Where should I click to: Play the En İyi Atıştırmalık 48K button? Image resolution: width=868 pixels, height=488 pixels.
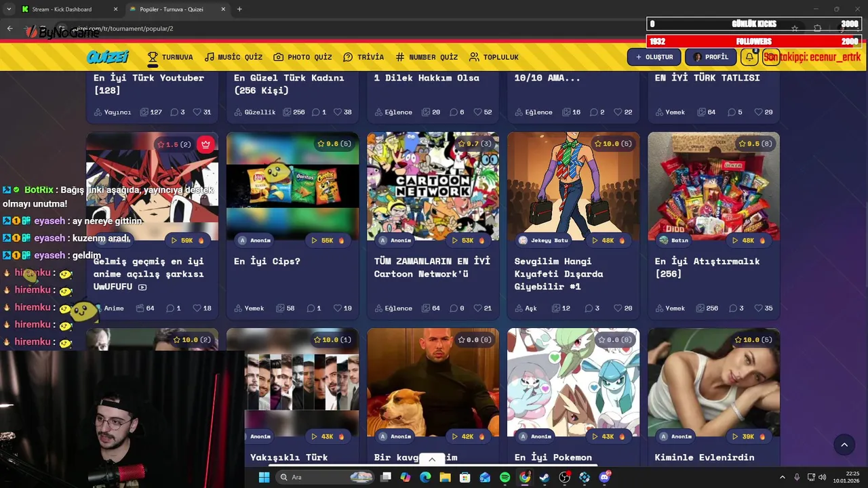tap(749, 241)
